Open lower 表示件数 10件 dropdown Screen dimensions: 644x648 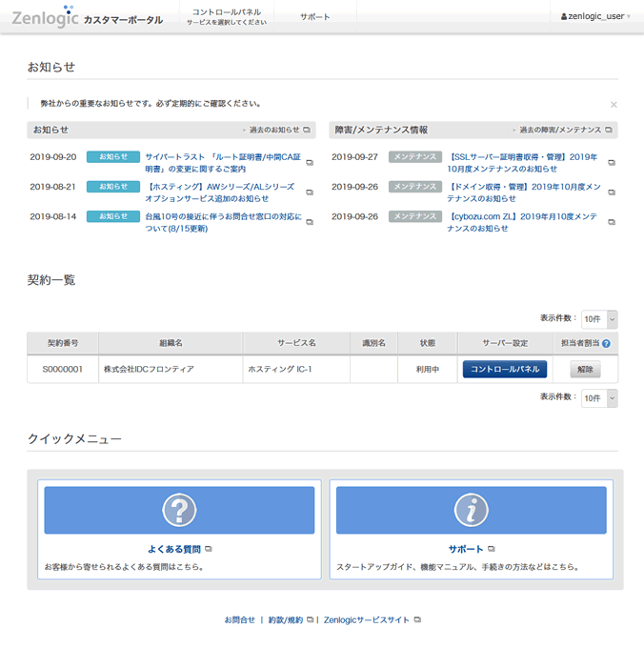click(599, 398)
